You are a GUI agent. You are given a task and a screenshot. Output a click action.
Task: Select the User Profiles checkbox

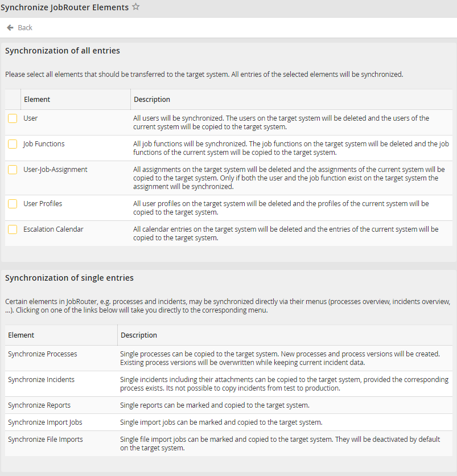pyautogui.click(x=13, y=204)
